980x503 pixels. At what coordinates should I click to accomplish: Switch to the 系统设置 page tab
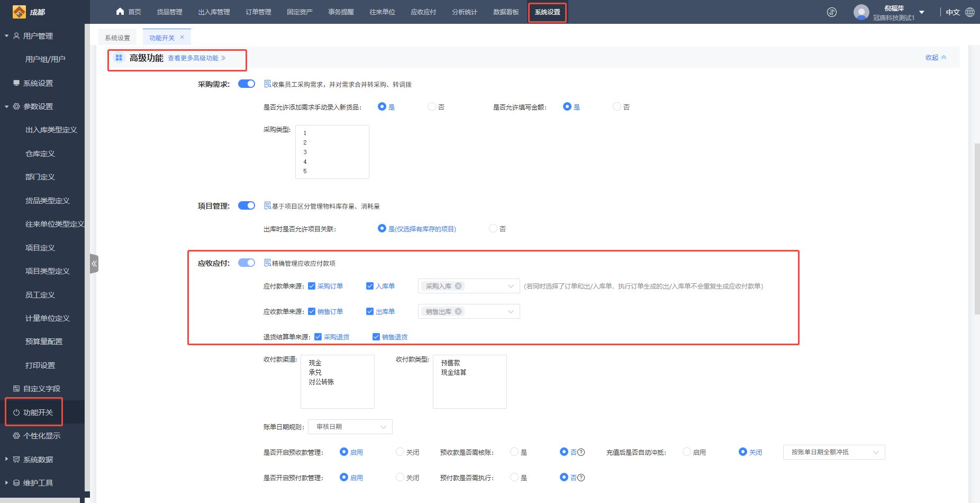(x=117, y=38)
